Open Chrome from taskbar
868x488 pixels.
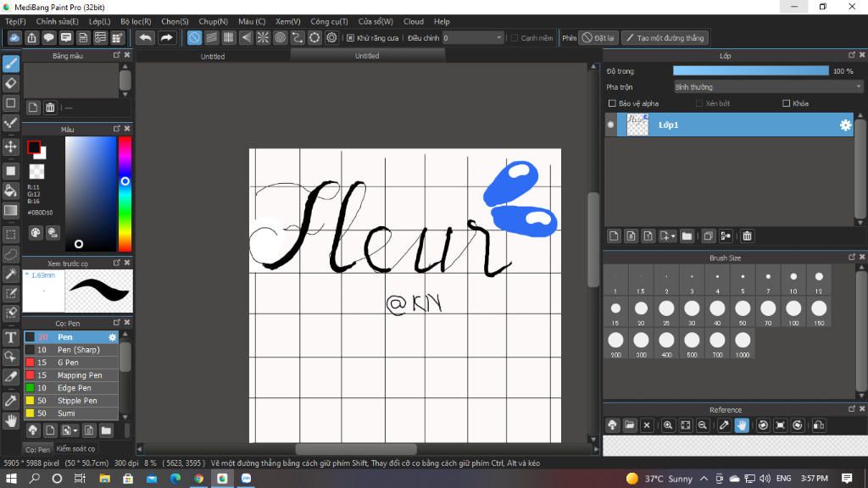click(198, 478)
